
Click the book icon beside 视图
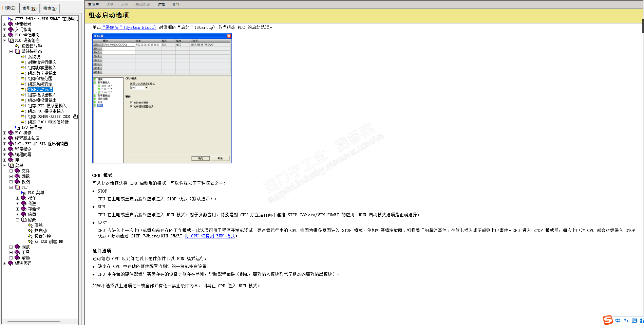point(17,182)
